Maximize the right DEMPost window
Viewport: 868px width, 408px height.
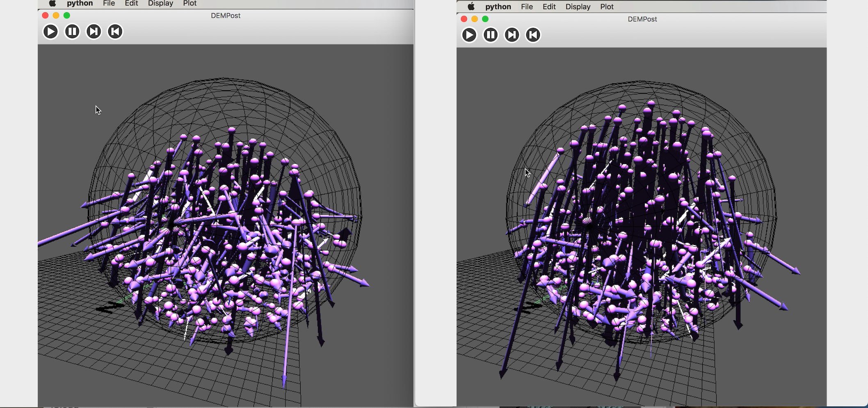[x=485, y=19]
